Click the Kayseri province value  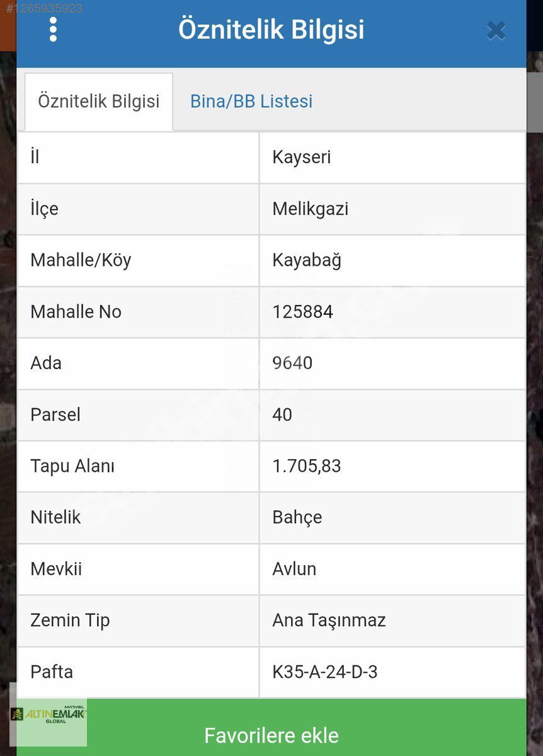click(302, 157)
